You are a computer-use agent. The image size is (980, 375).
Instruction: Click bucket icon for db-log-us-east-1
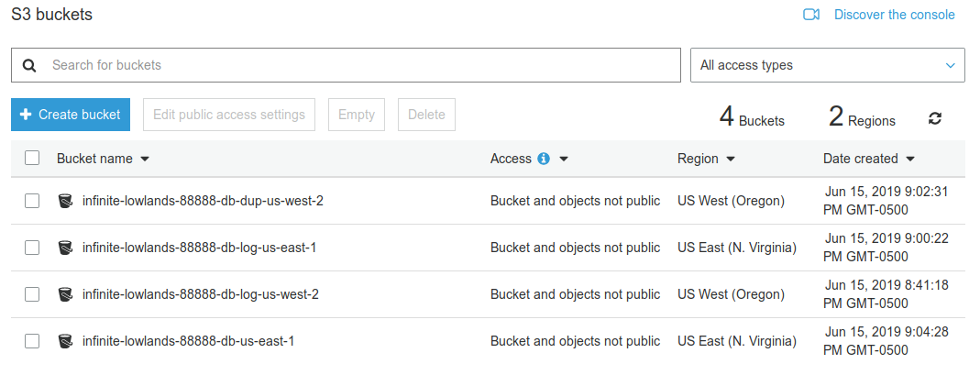65,248
